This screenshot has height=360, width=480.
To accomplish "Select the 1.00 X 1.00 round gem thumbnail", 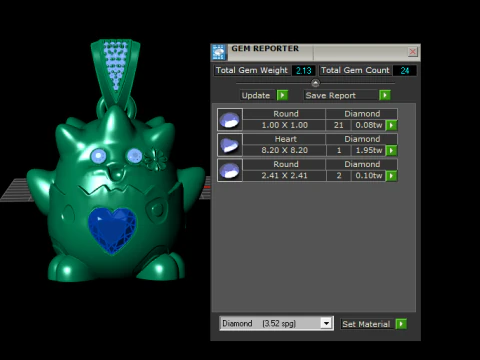I will [230, 119].
